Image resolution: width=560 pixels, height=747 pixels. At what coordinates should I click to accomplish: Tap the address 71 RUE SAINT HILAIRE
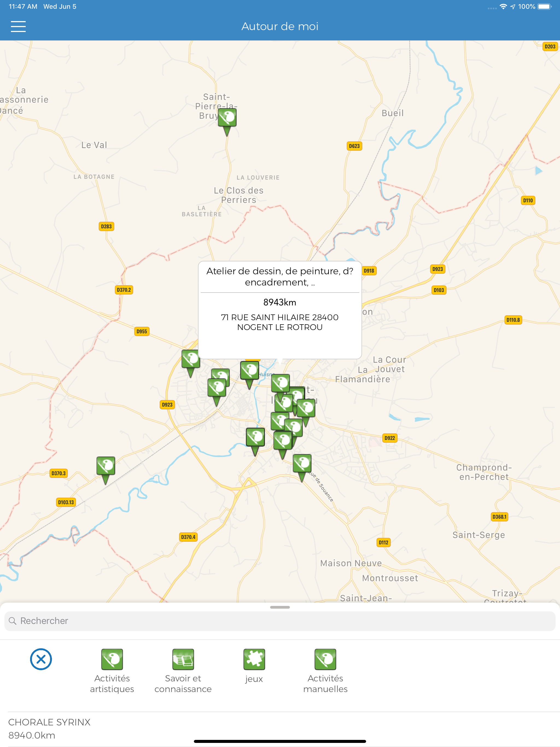point(280,322)
